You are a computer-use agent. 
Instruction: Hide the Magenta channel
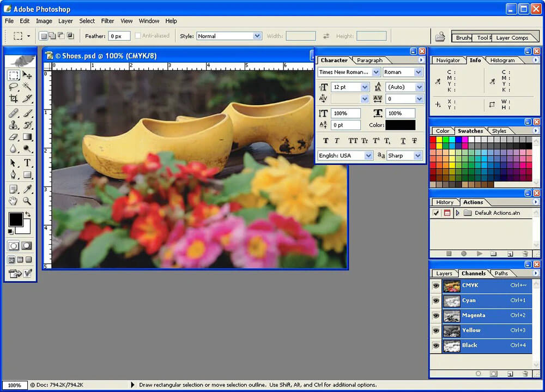pos(436,316)
